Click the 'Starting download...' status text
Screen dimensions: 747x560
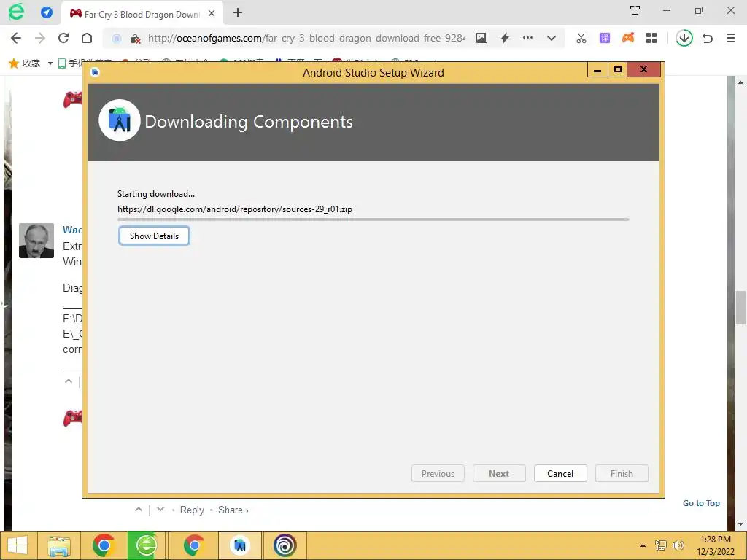click(x=156, y=194)
